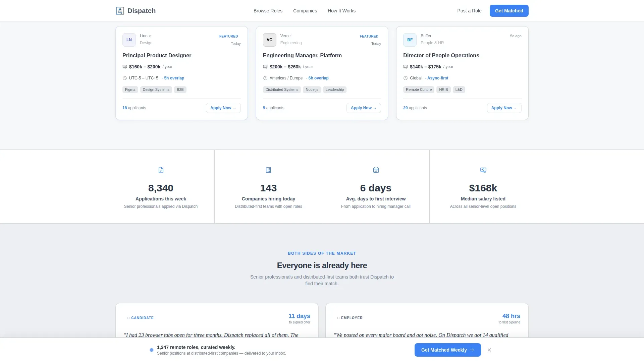Click Get Matched Weekly button

point(448,350)
